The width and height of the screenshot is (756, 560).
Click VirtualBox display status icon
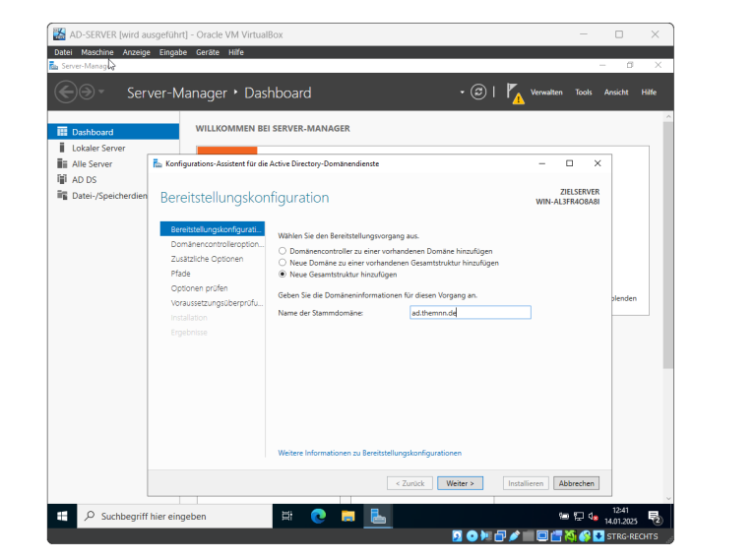pos(542,536)
